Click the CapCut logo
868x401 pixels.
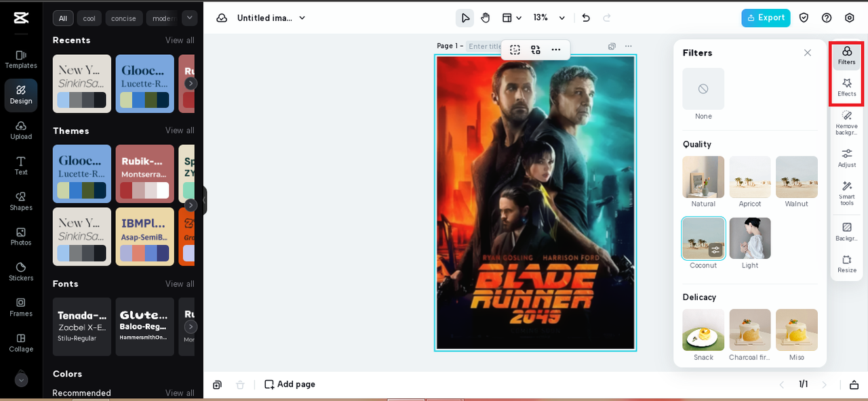coord(21,18)
